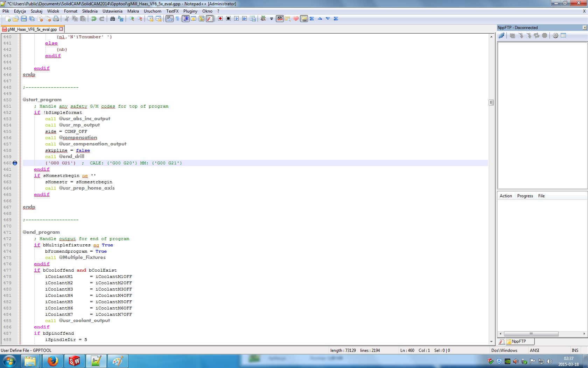Click the Progress column header

[x=525, y=196]
